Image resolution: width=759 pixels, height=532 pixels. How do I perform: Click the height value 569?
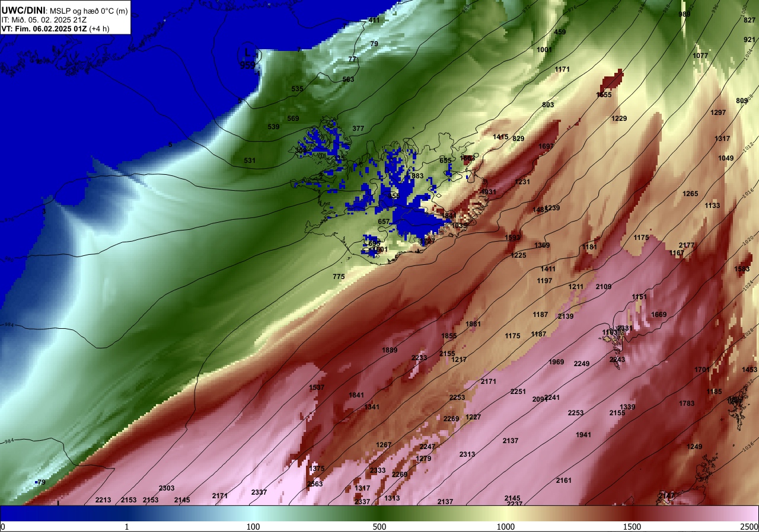tap(293, 118)
